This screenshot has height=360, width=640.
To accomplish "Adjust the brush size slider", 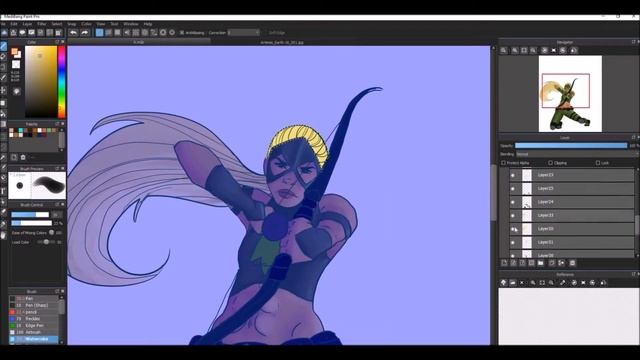I will (30, 215).
